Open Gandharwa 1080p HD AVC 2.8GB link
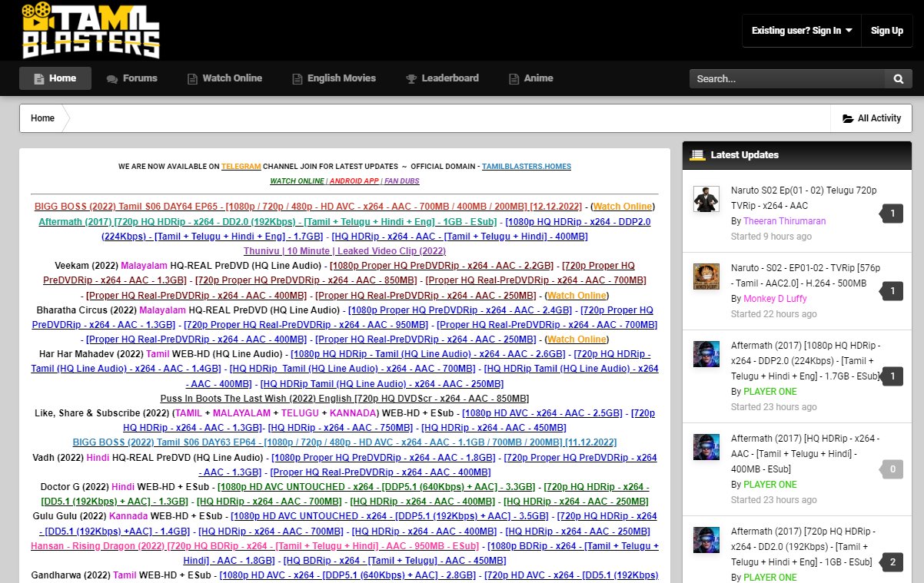This screenshot has width=924, height=583. click(347, 575)
